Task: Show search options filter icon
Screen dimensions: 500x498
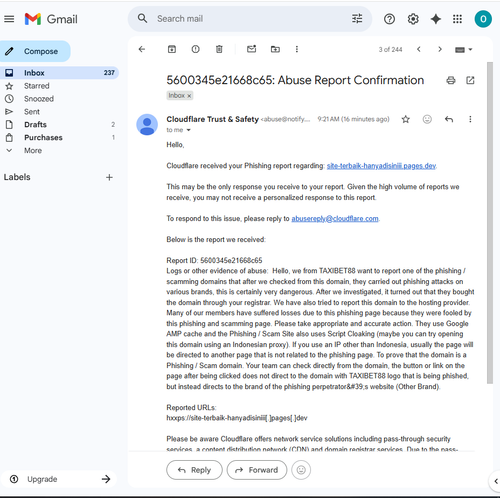Action: click(357, 18)
